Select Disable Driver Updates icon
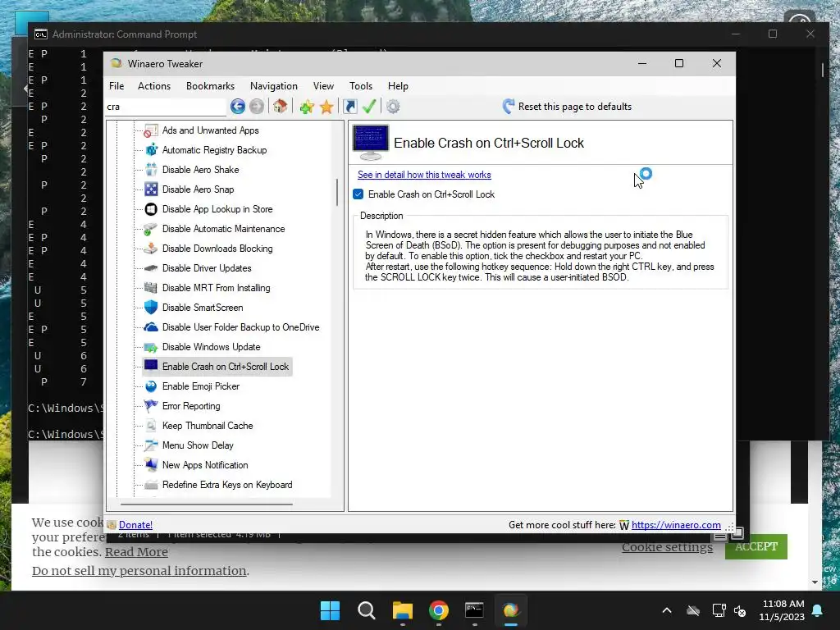 pyautogui.click(x=151, y=268)
